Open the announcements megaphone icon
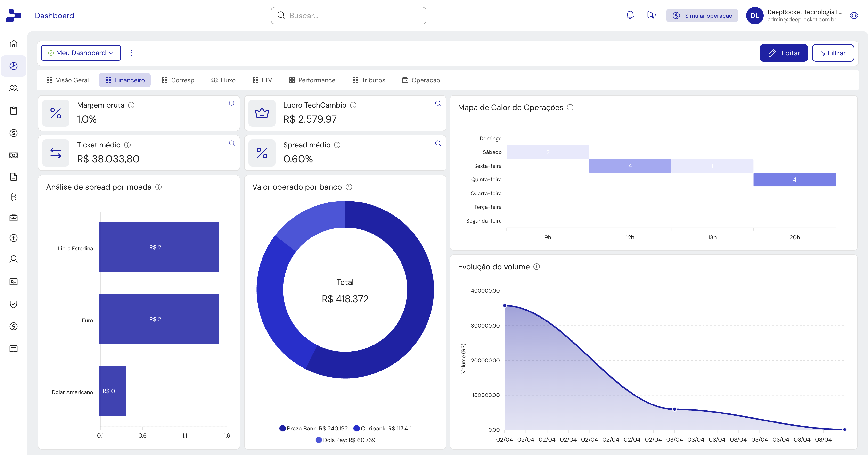Screen dimensions: 868x455 tap(651, 15)
